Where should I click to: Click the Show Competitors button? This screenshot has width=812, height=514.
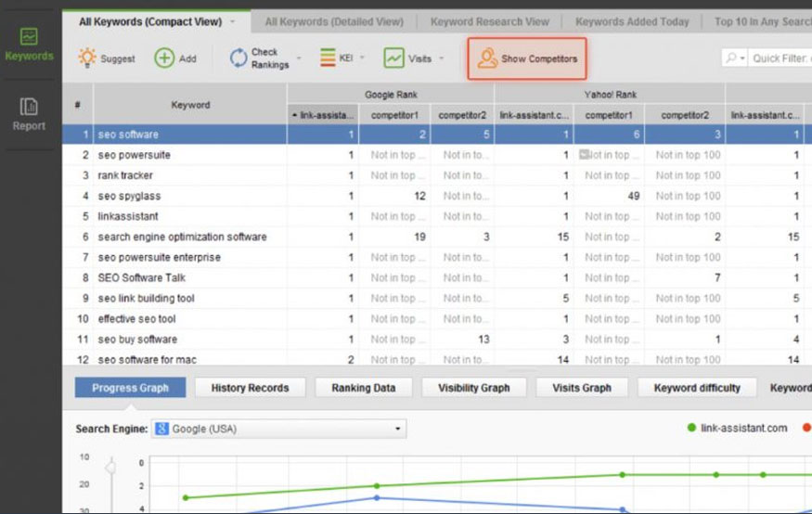(x=527, y=58)
